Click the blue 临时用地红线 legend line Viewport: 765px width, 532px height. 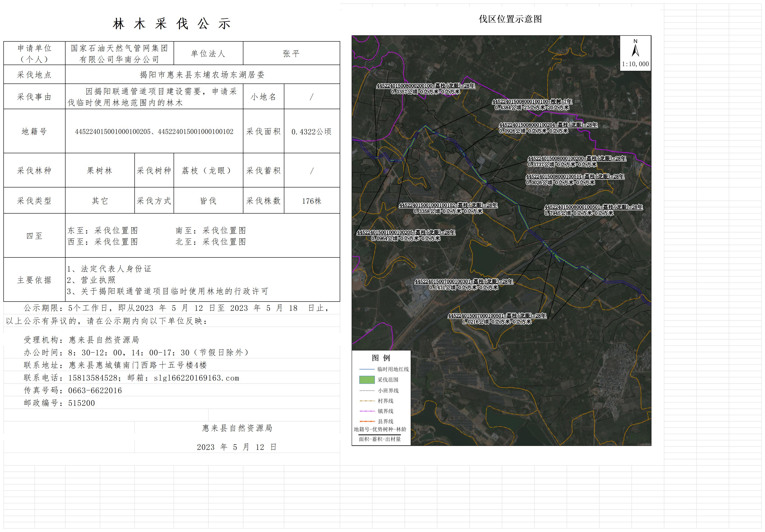tap(367, 369)
